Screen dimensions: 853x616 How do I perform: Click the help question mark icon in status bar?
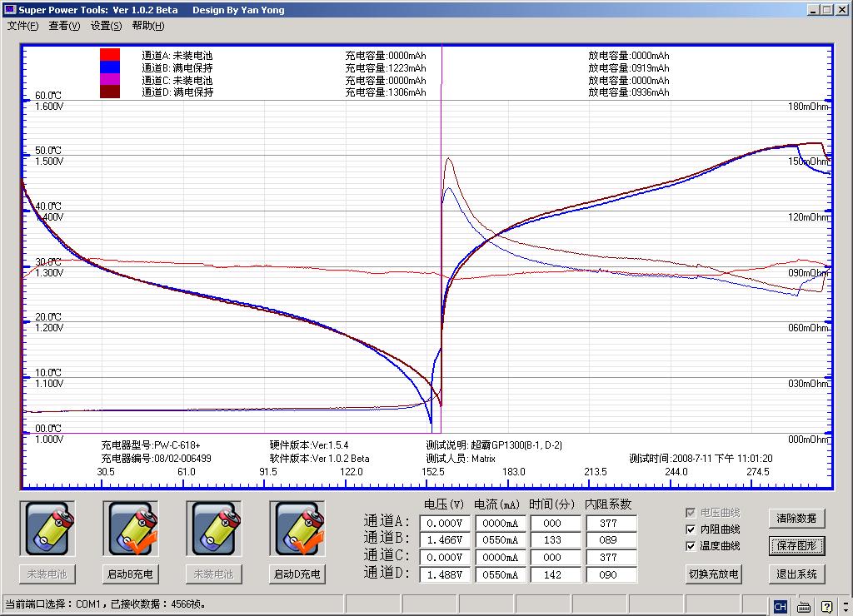[x=826, y=607]
